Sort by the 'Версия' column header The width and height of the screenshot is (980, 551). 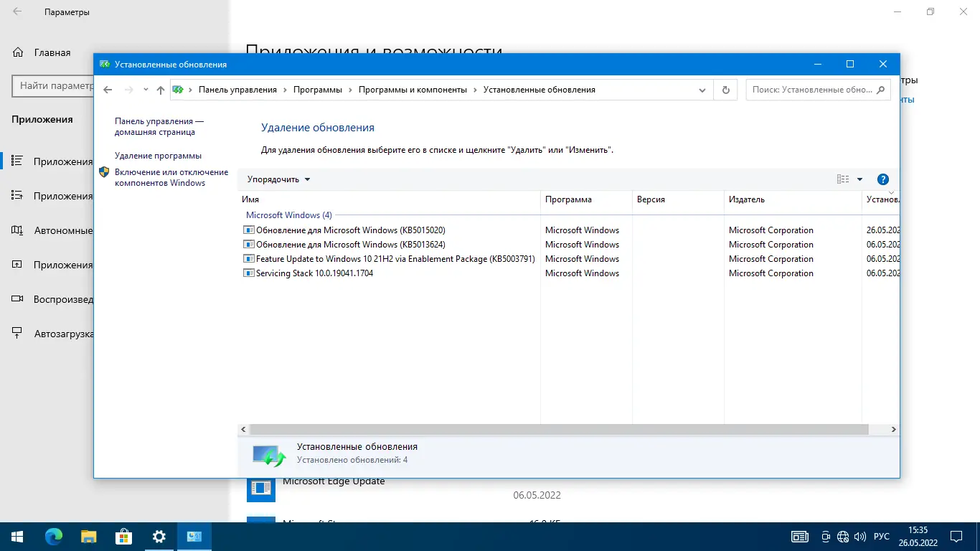pos(678,199)
